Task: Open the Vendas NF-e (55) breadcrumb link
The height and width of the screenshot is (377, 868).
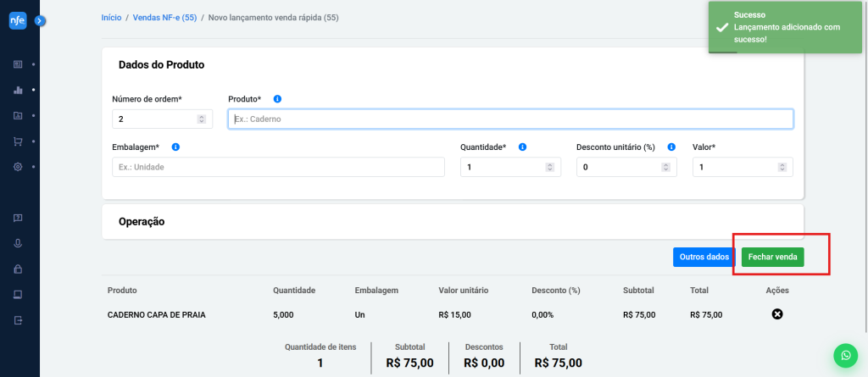Action: (x=164, y=17)
